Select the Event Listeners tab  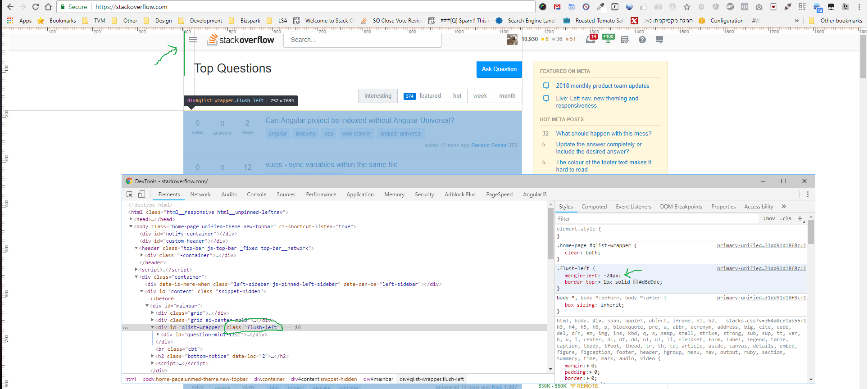(633, 207)
